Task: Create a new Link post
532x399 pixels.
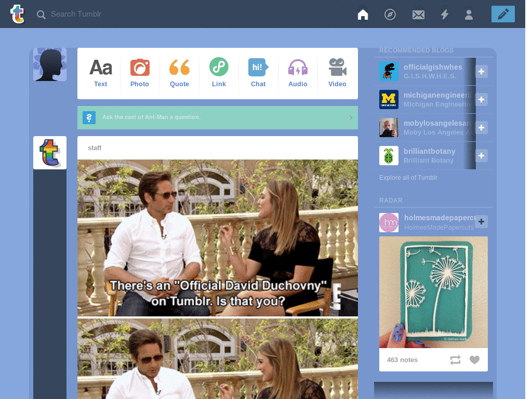Action: point(219,73)
